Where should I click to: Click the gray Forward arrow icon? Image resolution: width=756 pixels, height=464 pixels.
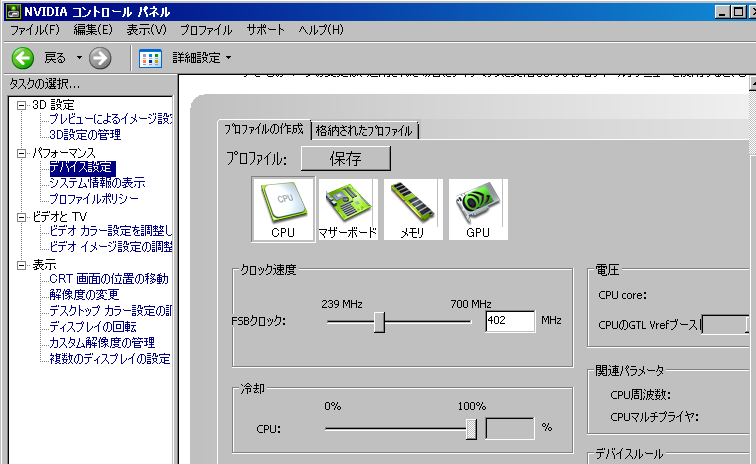[100, 58]
